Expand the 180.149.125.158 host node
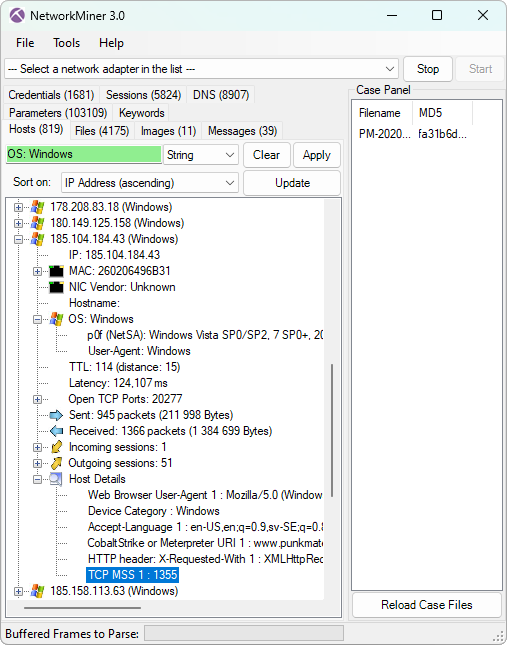Screen dimensions: 507x645 pyautogui.click(x=18, y=223)
